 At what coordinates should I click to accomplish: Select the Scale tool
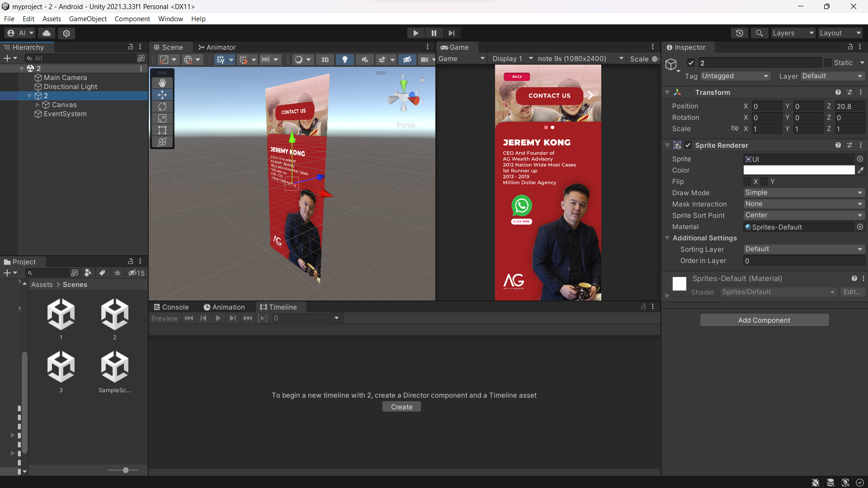tap(162, 118)
